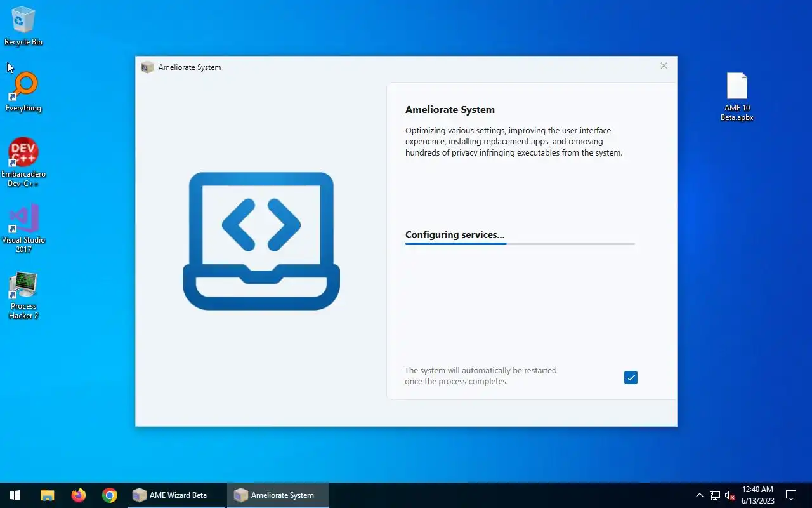Click the muted volume tray icon

point(730,495)
